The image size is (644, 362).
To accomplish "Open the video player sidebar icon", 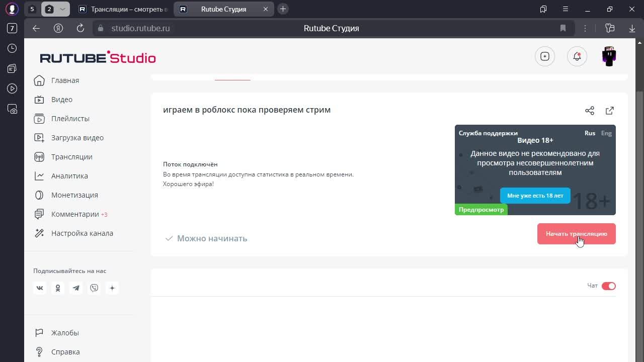I will pyautogui.click(x=12, y=88).
